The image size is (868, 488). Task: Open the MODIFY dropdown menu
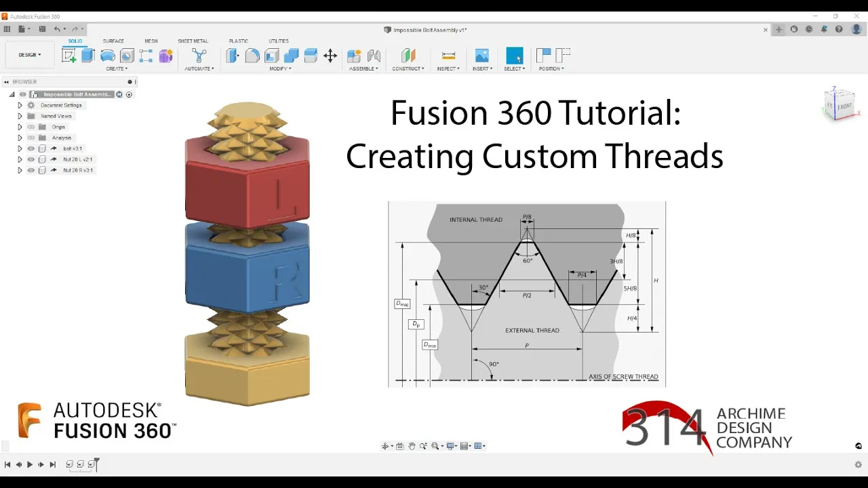(281, 68)
